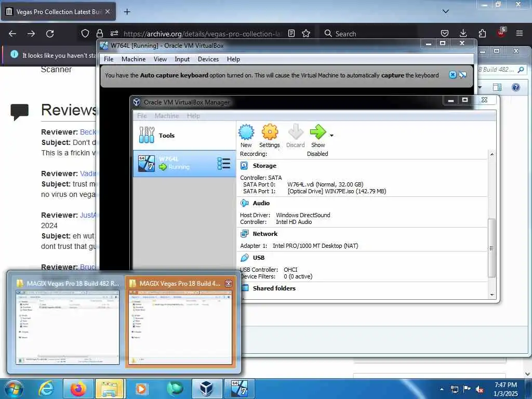Open Settings gear in VirtualBox Manager toolbar
532x399 pixels.
pos(270,132)
